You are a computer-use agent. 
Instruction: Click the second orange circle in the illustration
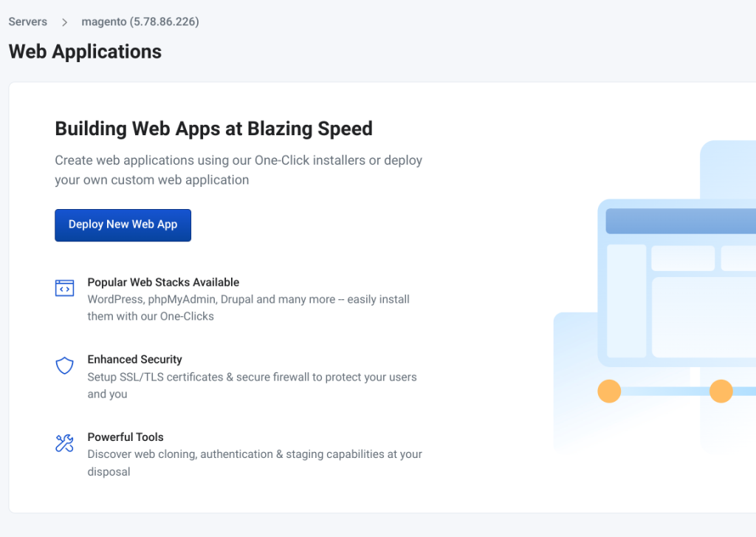pos(721,391)
